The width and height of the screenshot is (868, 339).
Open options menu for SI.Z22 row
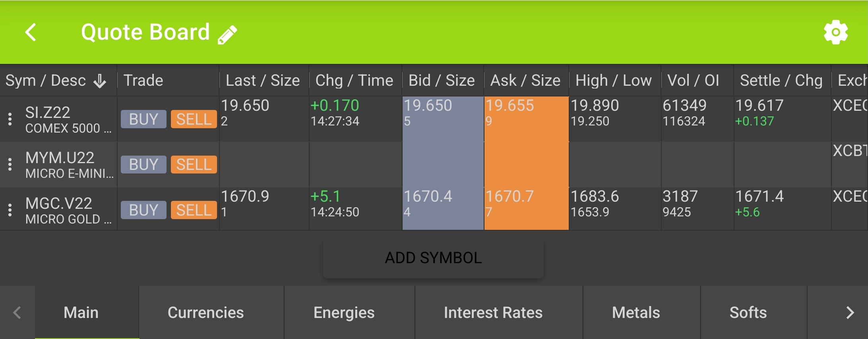(x=10, y=119)
